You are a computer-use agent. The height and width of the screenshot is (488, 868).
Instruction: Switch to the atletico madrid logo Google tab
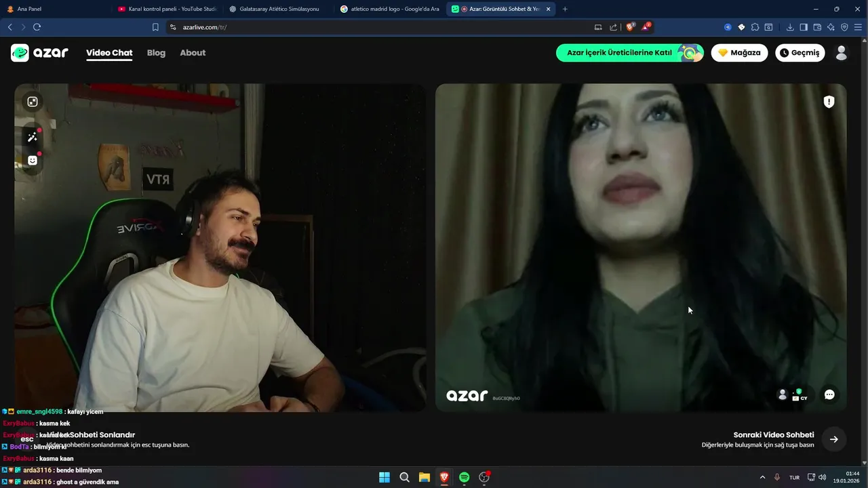pyautogui.click(x=389, y=9)
